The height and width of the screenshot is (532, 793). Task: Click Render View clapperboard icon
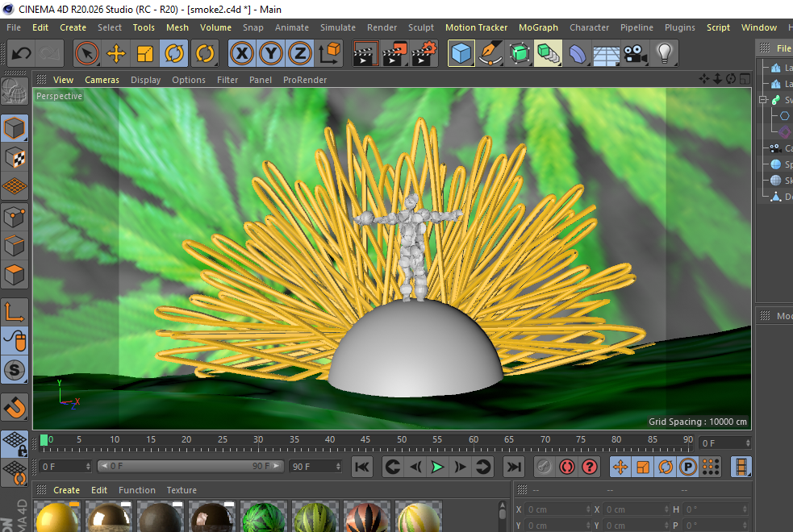pyautogui.click(x=365, y=53)
